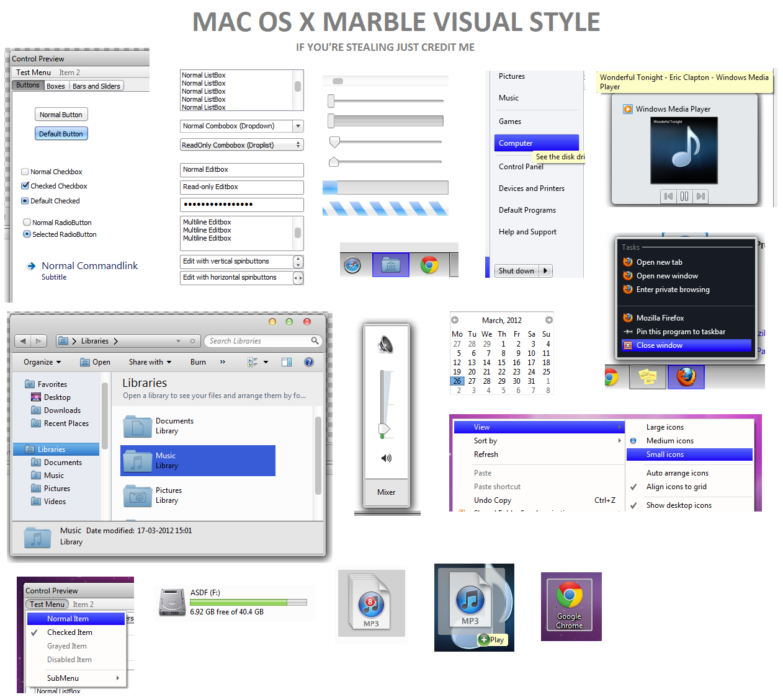Click the Safari icon in the taskbar
783x700 pixels.
pos(353,265)
